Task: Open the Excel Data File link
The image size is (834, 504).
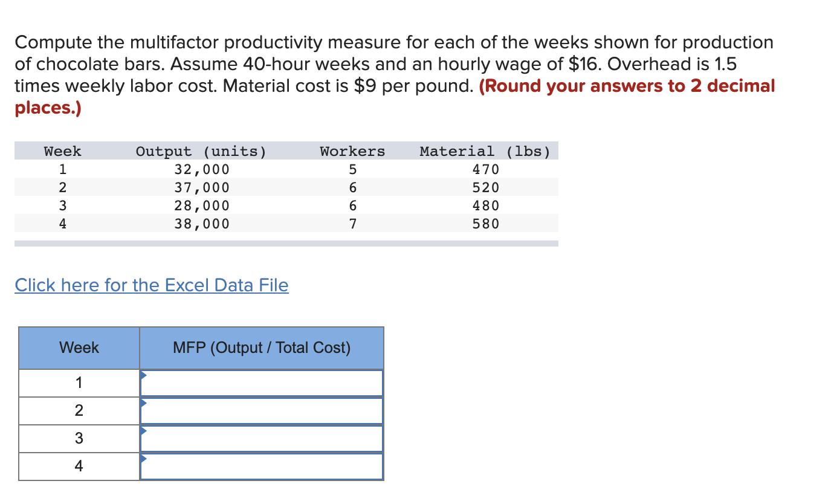Action: tap(151, 285)
